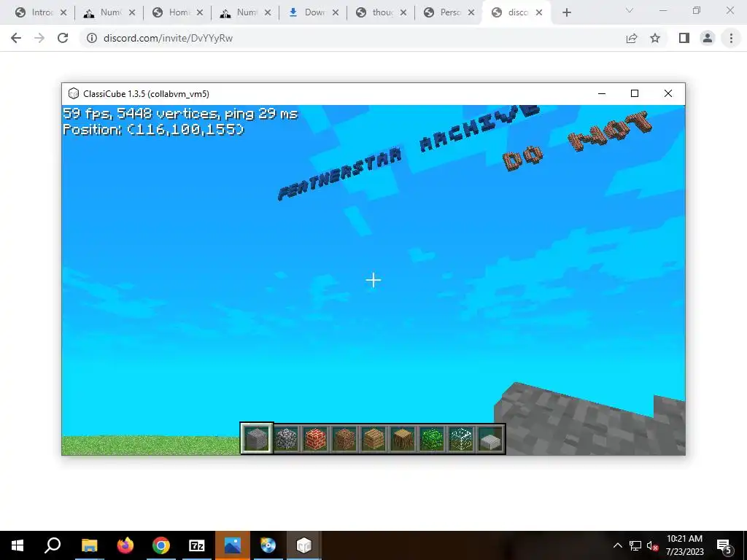Image resolution: width=747 pixels, height=560 pixels.
Task: Switch to ClassiCube on the taskbar
Action: (304, 545)
